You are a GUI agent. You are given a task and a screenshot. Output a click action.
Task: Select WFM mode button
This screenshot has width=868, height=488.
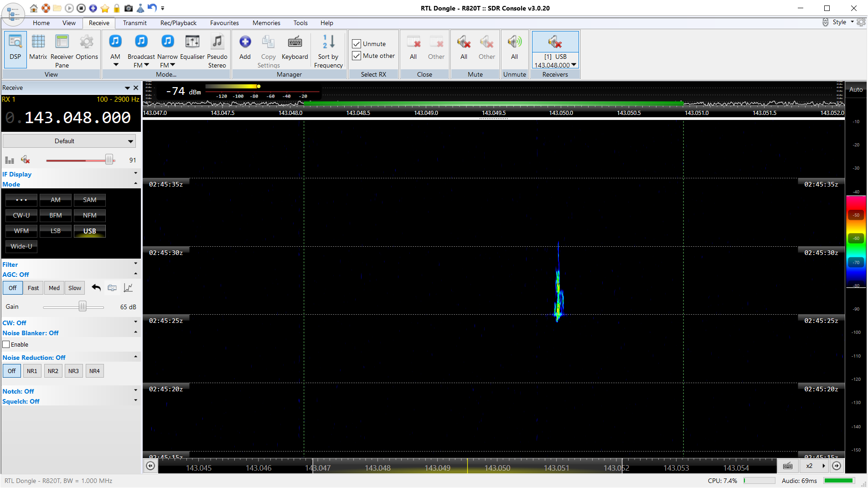point(21,231)
